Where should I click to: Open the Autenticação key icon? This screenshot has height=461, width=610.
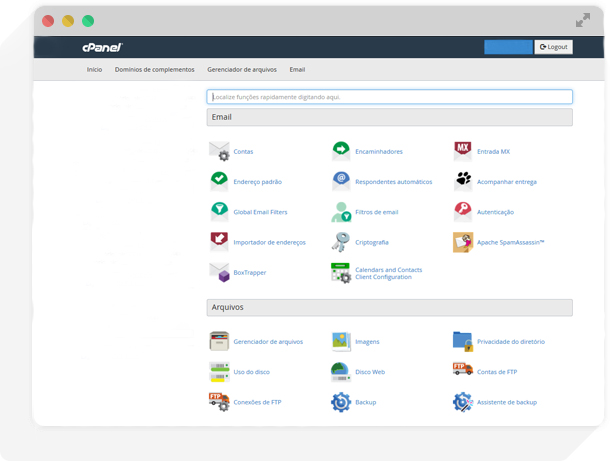[x=463, y=212]
